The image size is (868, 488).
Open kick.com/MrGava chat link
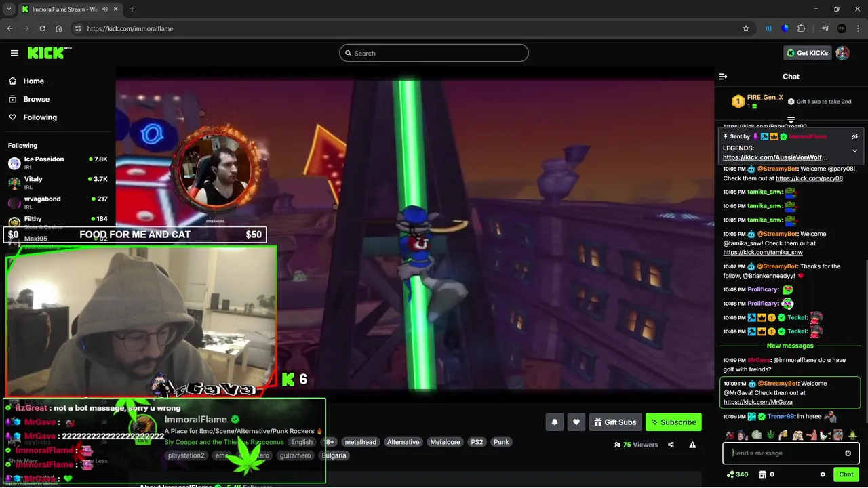[x=757, y=402]
